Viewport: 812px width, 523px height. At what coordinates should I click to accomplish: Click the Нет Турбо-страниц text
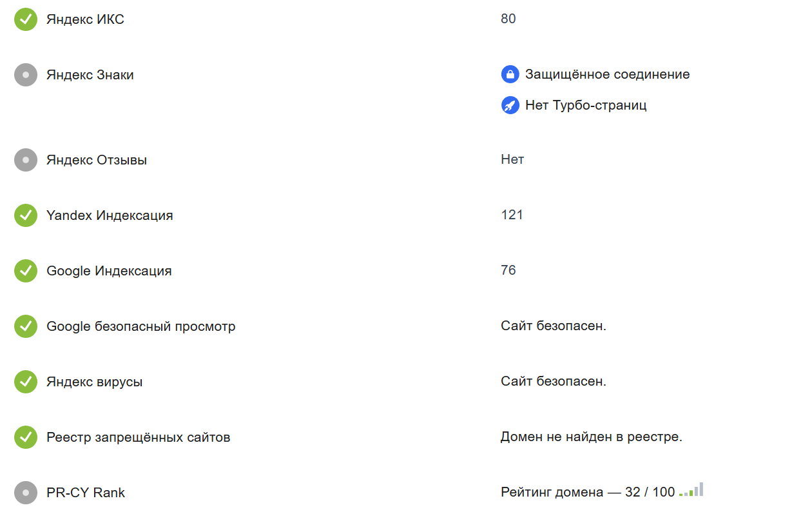[586, 105]
